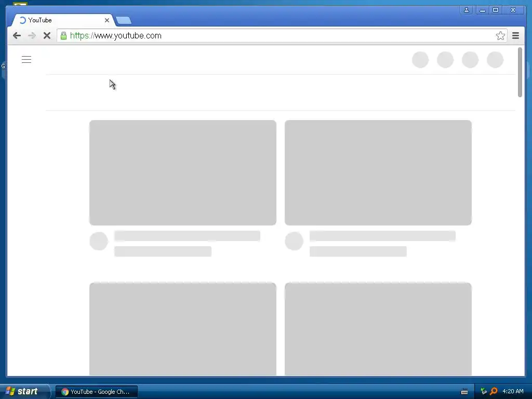Stop loading the YouTube page
This screenshot has width=532, height=399.
pyautogui.click(x=47, y=36)
